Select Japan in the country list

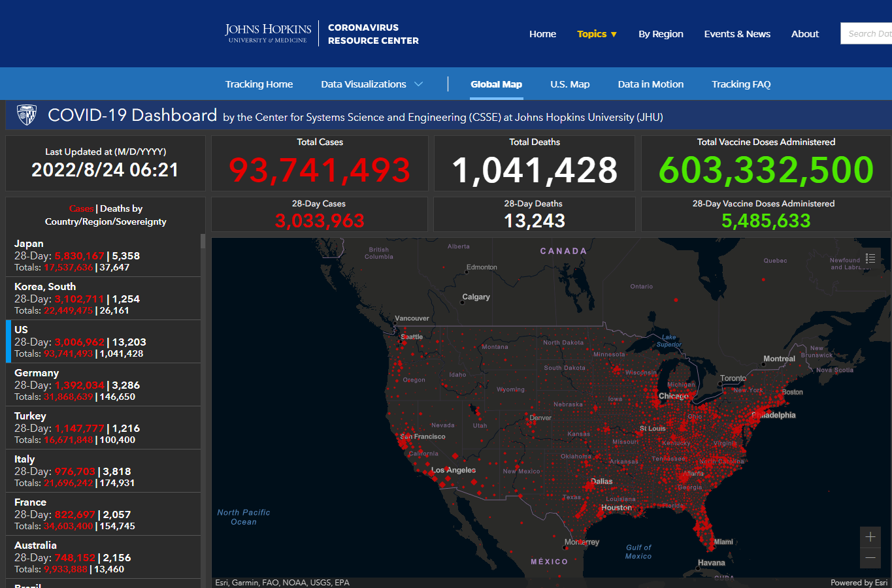pos(103,255)
